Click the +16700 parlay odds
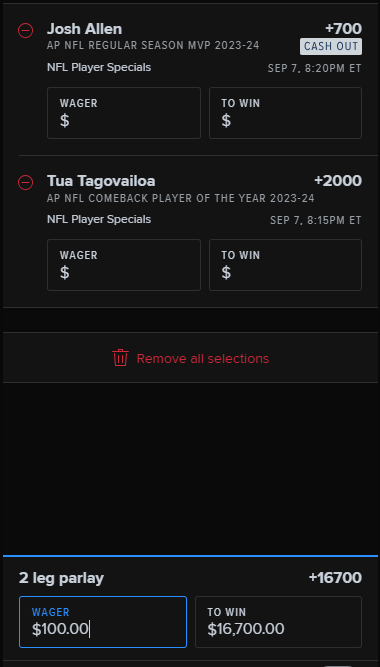 pyautogui.click(x=335, y=578)
